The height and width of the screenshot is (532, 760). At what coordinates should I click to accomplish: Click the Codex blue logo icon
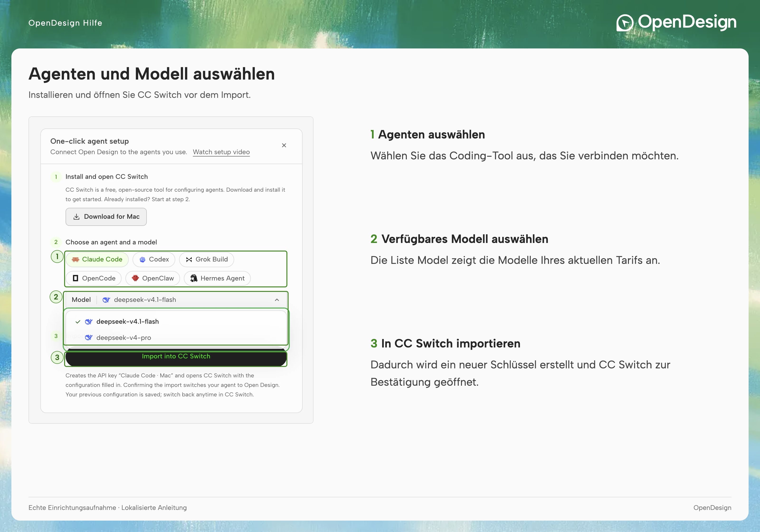tap(142, 260)
